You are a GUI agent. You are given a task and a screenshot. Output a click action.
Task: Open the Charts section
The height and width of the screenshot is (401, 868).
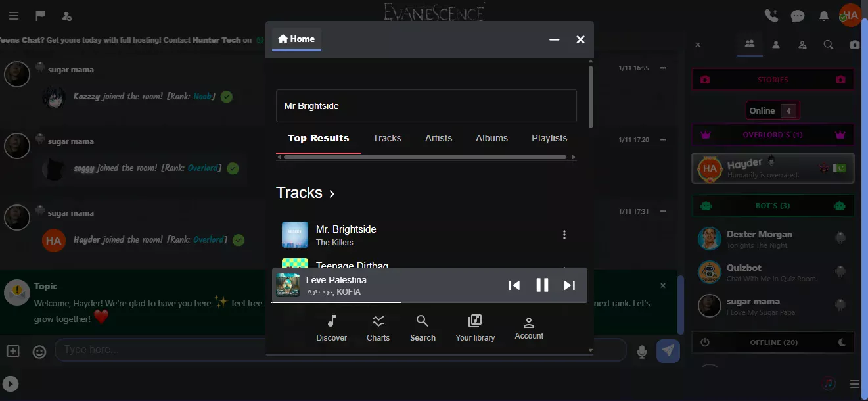click(x=378, y=327)
